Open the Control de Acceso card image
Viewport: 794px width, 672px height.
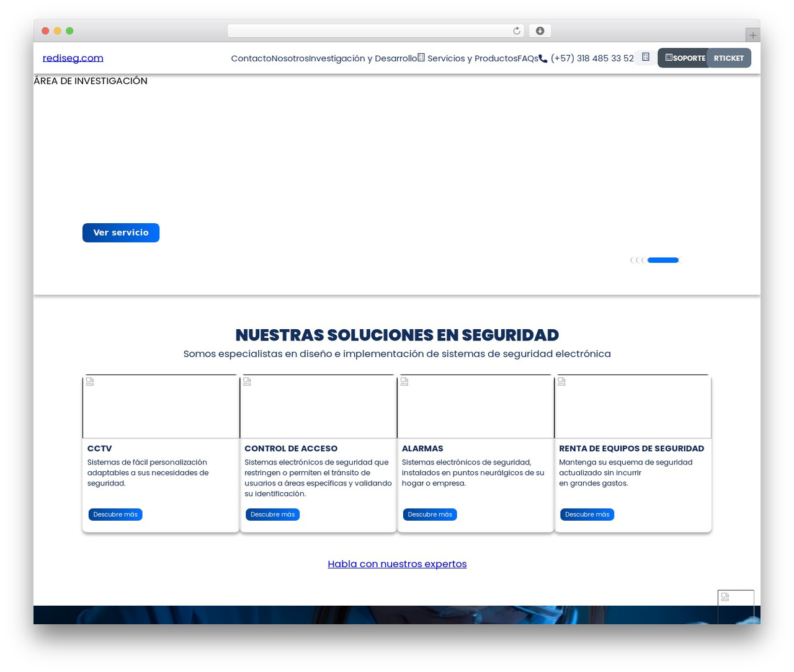point(318,407)
